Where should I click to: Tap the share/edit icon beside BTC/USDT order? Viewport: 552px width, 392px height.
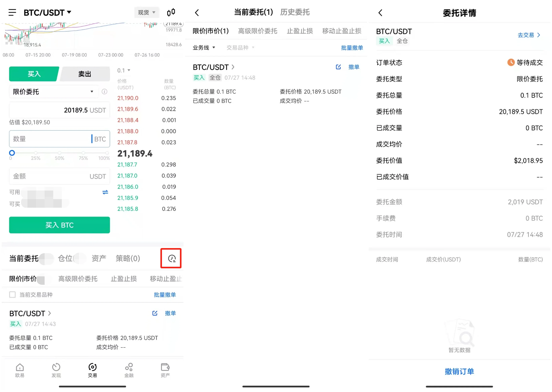point(338,67)
